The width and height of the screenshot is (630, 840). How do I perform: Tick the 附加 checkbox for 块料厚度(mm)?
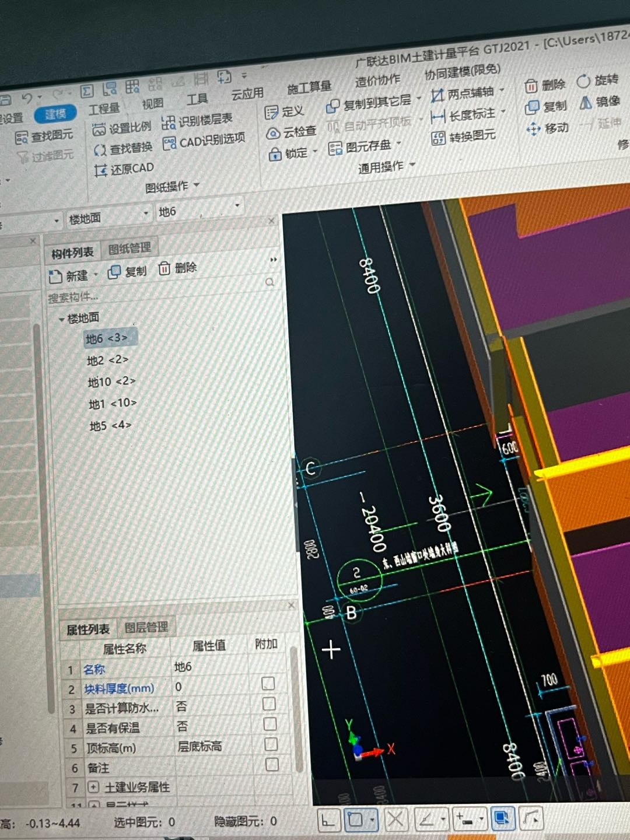pos(268,683)
